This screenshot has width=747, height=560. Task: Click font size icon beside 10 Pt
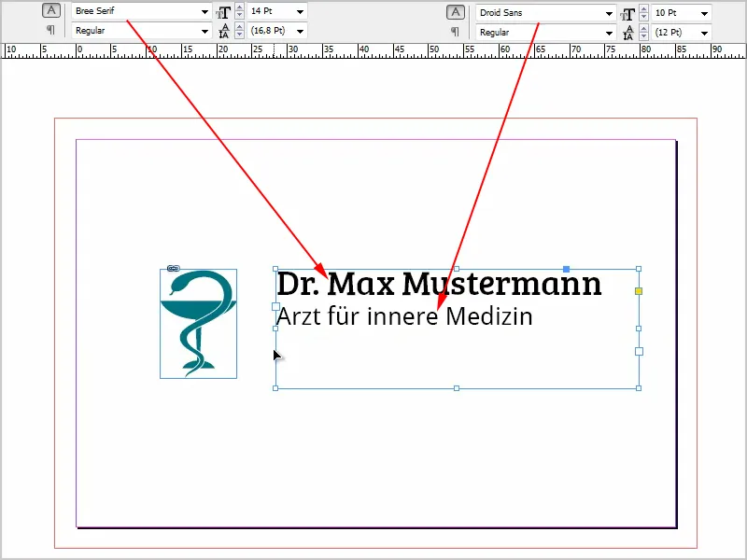(x=627, y=14)
